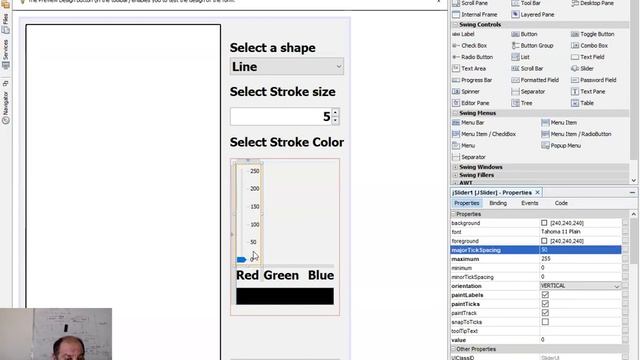
Task: Choose the Layered Pane palette component
Action: (x=533, y=15)
